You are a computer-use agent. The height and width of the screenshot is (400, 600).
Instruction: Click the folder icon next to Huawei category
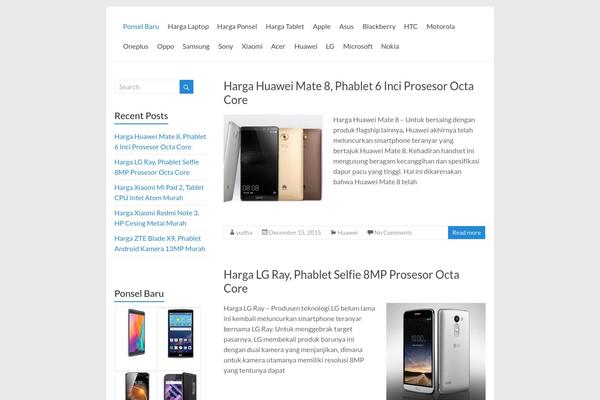pyautogui.click(x=333, y=232)
